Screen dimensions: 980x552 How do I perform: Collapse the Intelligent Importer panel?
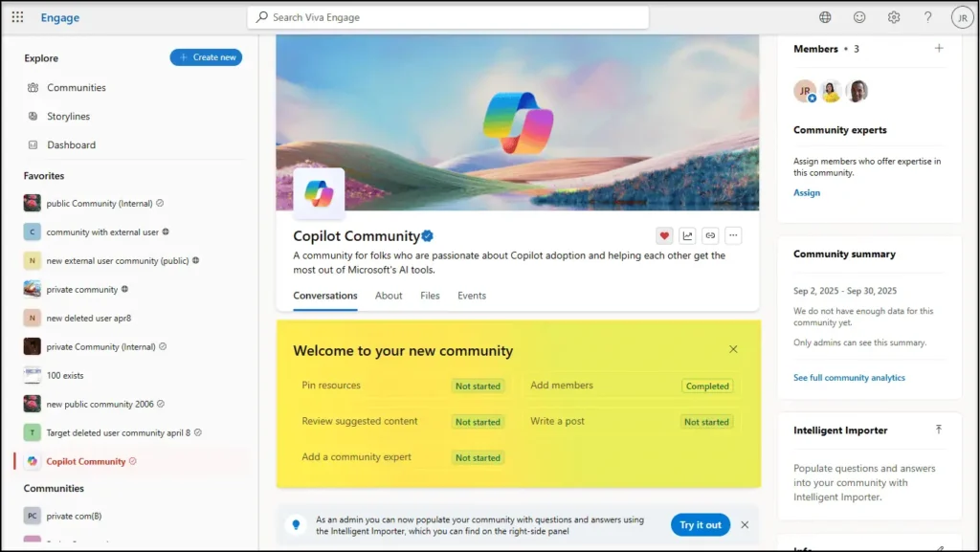940,430
